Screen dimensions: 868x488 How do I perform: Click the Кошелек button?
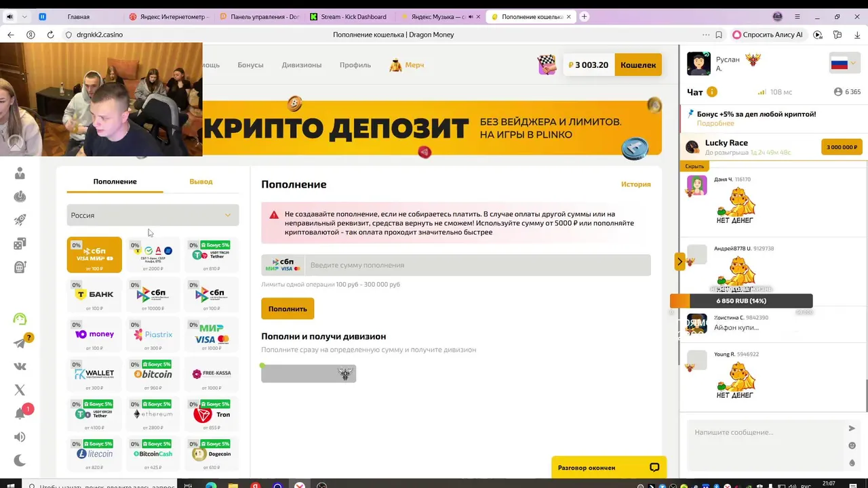click(x=638, y=65)
